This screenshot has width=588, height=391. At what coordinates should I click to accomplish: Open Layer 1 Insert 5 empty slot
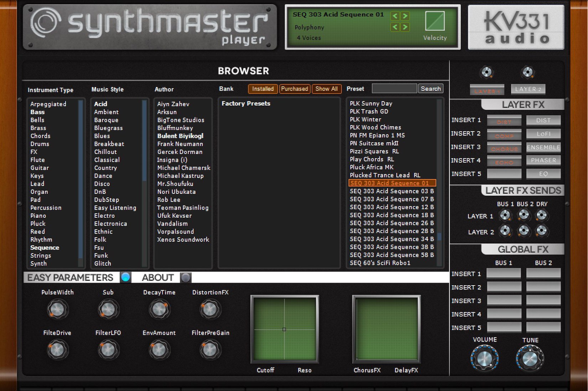tap(504, 174)
